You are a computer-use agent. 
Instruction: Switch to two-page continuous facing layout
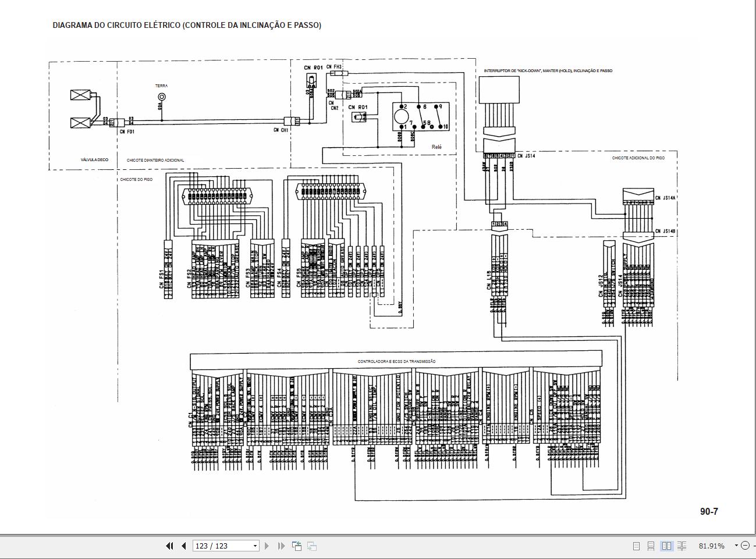tap(682, 546)
